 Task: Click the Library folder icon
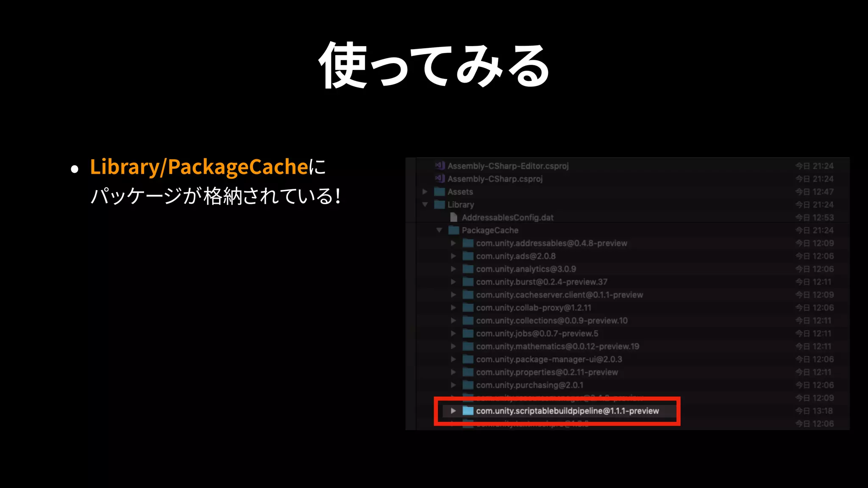[440, 205]
